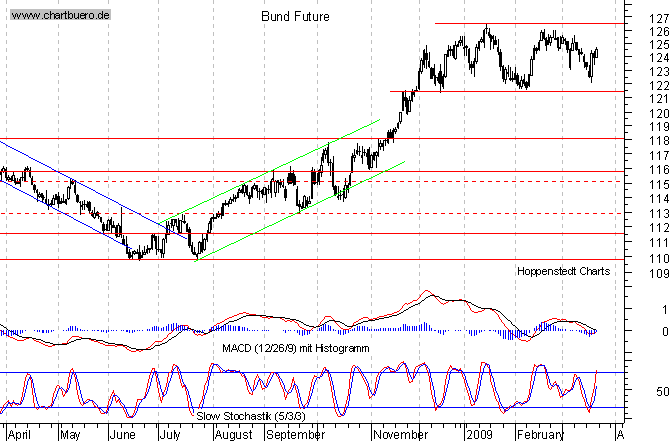The image size is (672, 441).
Task: Click the 'June' month label on time axis
Action: click(123, 435)
